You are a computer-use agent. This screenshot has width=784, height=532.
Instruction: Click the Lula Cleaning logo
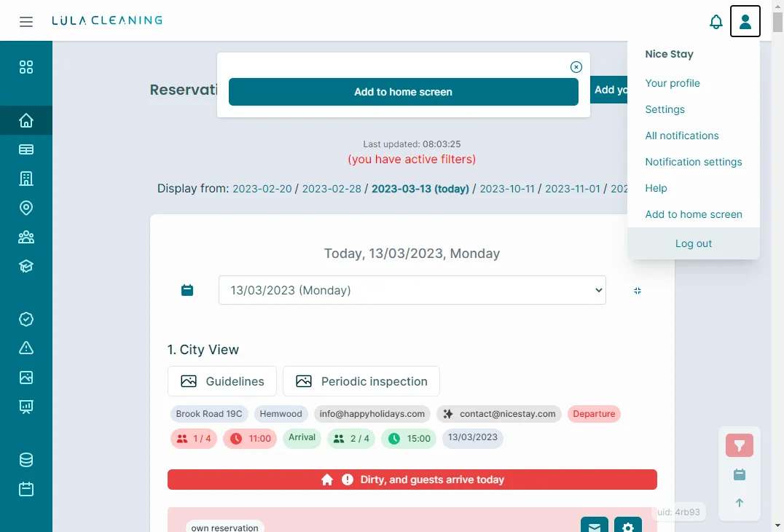pyautogui.click(x=107, y=20)
